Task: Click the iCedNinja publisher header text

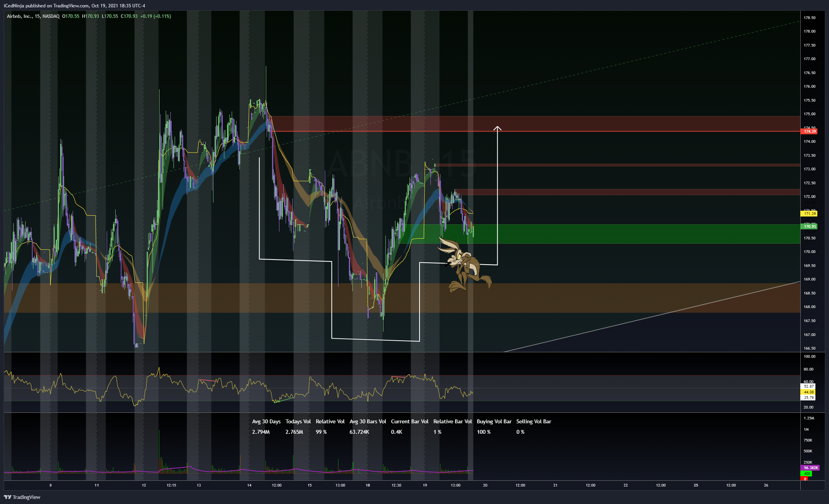Action: click(x=75, y=6)
